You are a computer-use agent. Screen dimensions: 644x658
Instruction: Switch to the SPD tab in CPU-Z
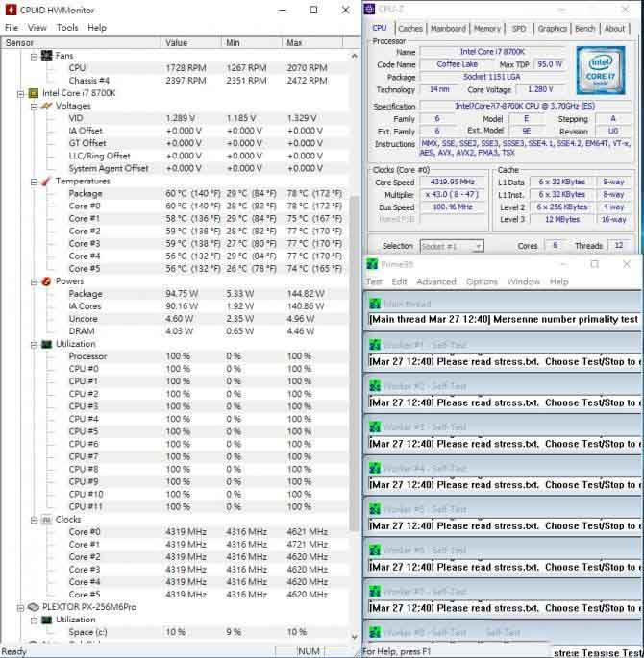pyautogui.click(x=519, y=29)
